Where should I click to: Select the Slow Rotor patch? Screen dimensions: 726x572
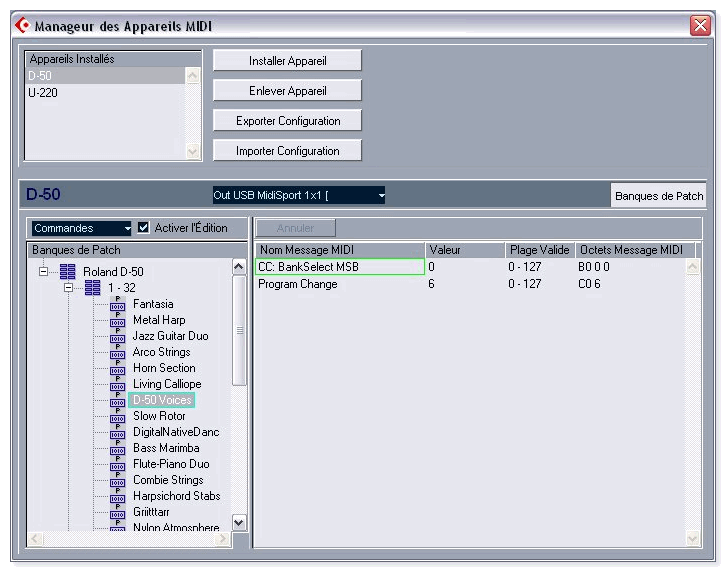click(x=159, y=416)
